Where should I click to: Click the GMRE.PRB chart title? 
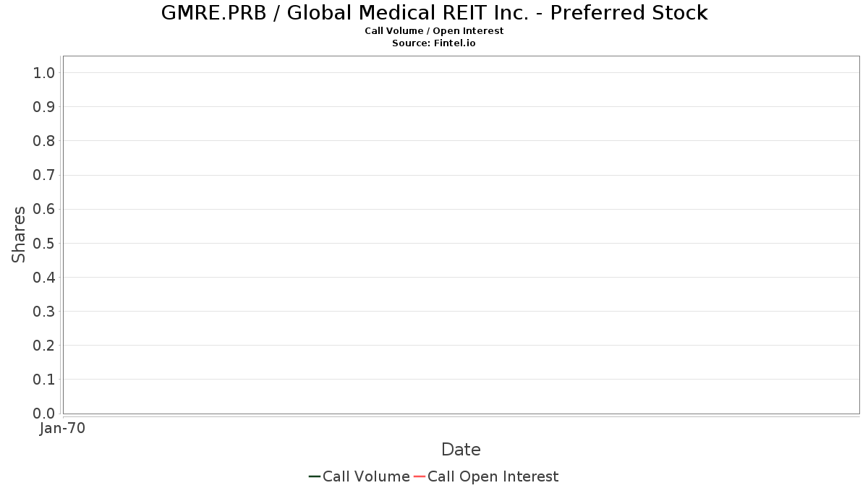434,12
